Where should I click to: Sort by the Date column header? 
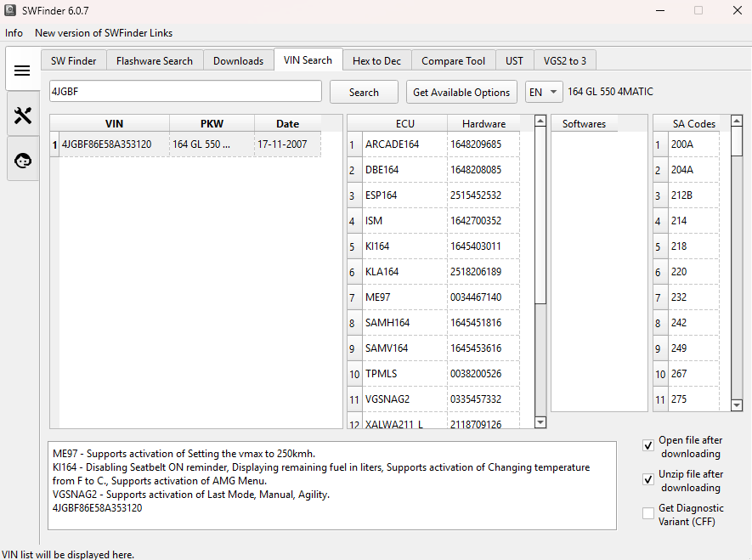tap(288, 124)
